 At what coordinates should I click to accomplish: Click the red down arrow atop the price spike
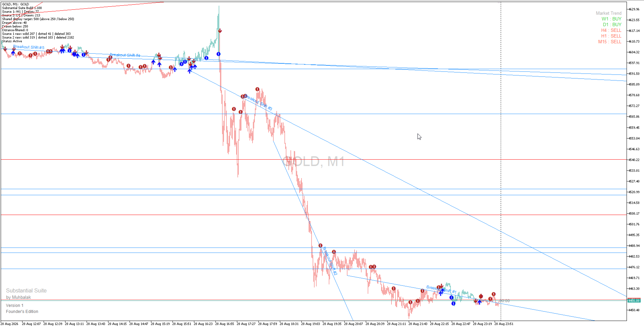tap(220, 31)
